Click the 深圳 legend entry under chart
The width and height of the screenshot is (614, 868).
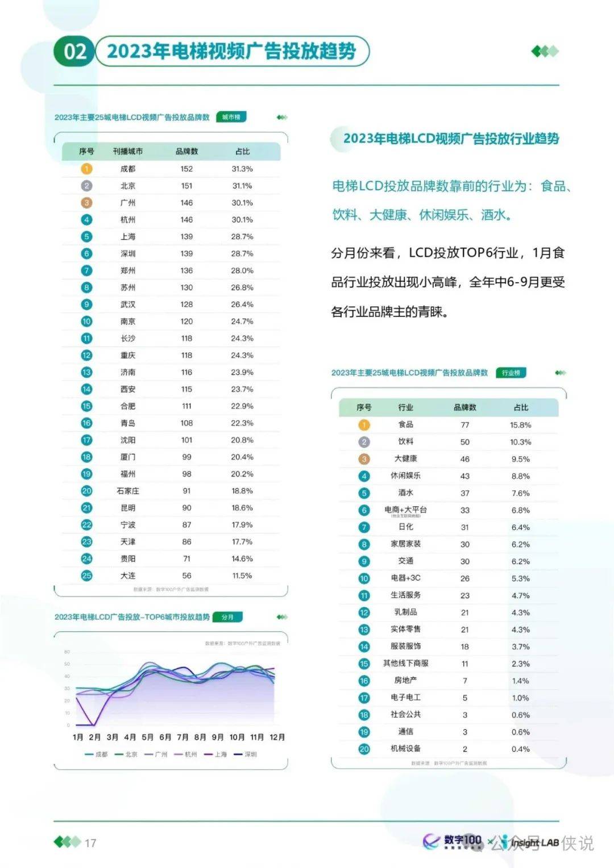pyautogui.click(x=245, y=754)
